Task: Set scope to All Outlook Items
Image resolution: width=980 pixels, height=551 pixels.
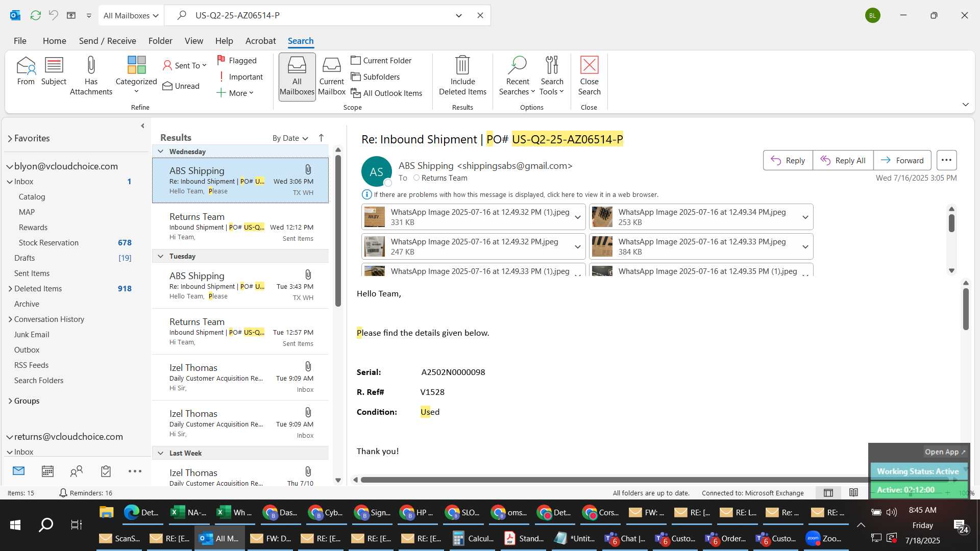Action: (386, 93)
